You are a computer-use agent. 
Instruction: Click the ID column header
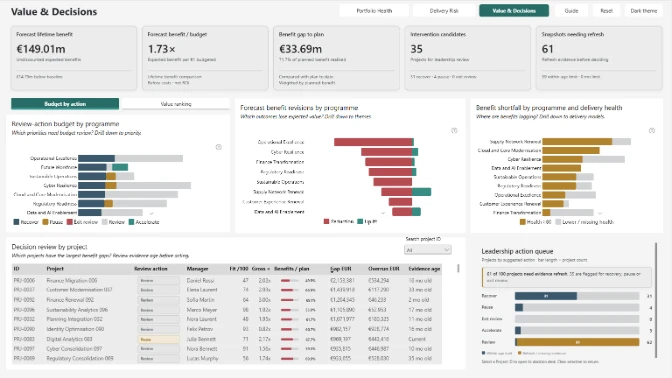16,269
